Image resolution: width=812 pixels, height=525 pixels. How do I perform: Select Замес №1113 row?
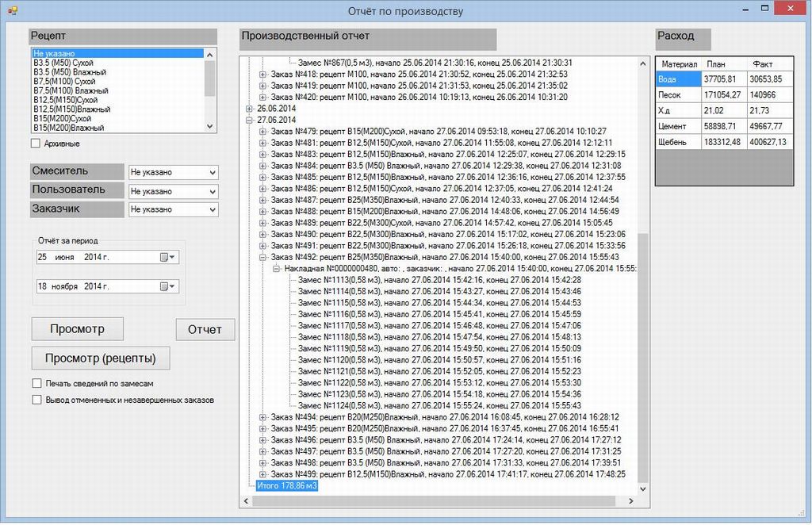439,280
